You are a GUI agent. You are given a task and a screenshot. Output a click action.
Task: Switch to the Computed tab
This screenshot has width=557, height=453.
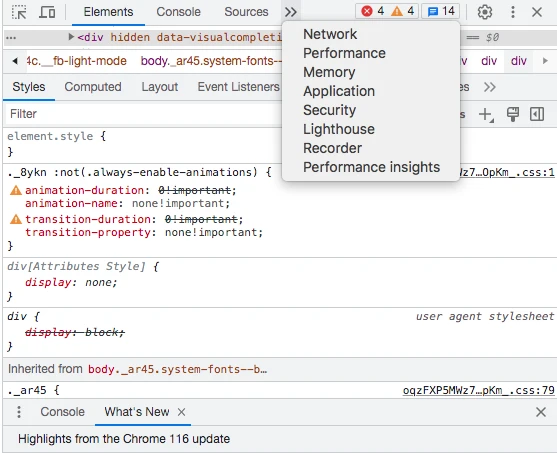click(93, 87)
